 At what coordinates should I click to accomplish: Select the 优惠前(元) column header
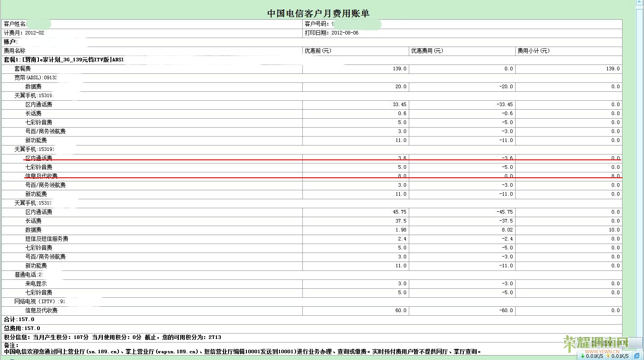pos(318,51)
